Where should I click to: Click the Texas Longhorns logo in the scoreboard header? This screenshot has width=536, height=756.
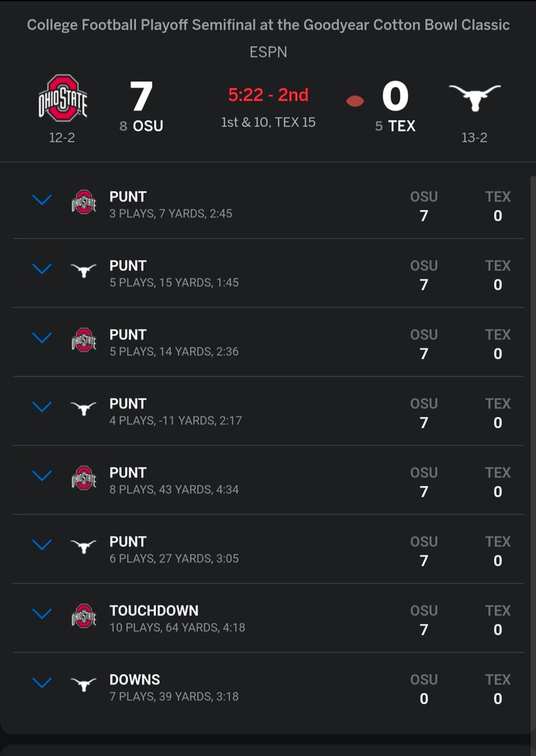(x=474, y=97)
